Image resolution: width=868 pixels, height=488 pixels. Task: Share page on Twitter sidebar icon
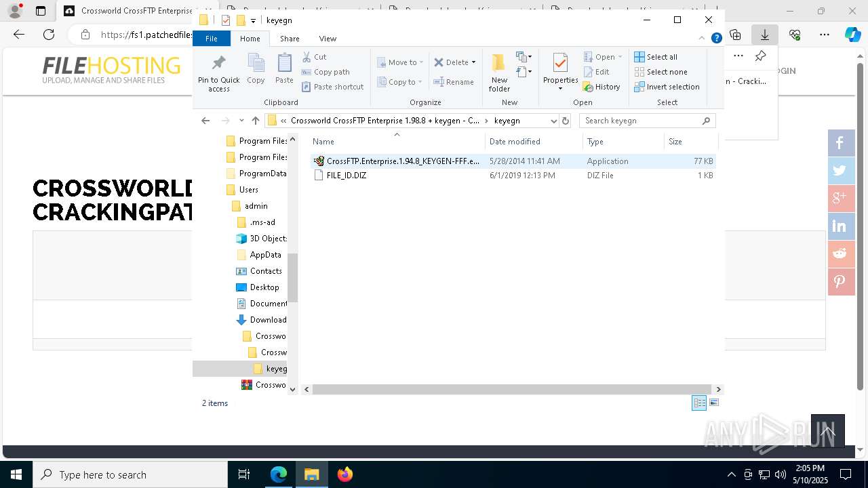pos(840,171)
